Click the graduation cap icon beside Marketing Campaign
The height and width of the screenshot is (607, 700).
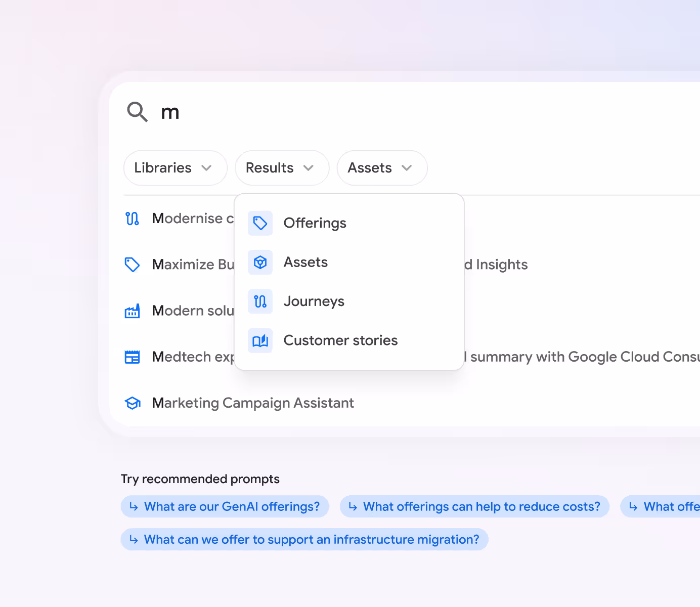[132, 403]
